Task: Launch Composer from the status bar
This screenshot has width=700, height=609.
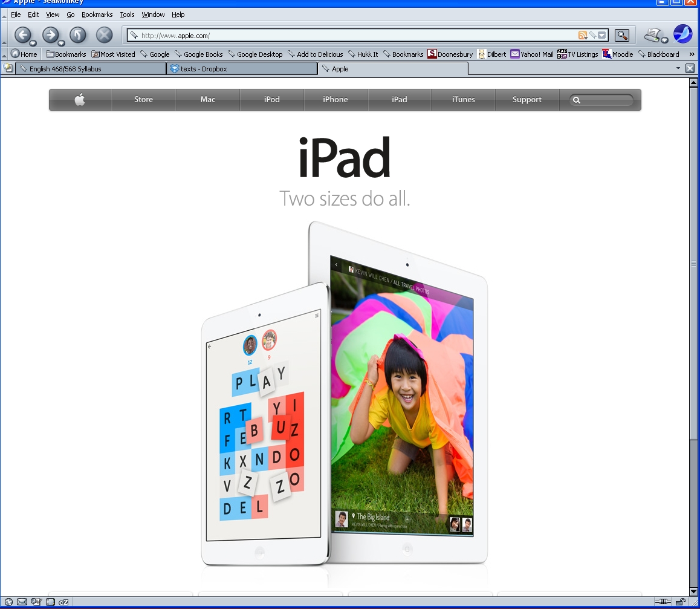Action: (x=36, y=602)
